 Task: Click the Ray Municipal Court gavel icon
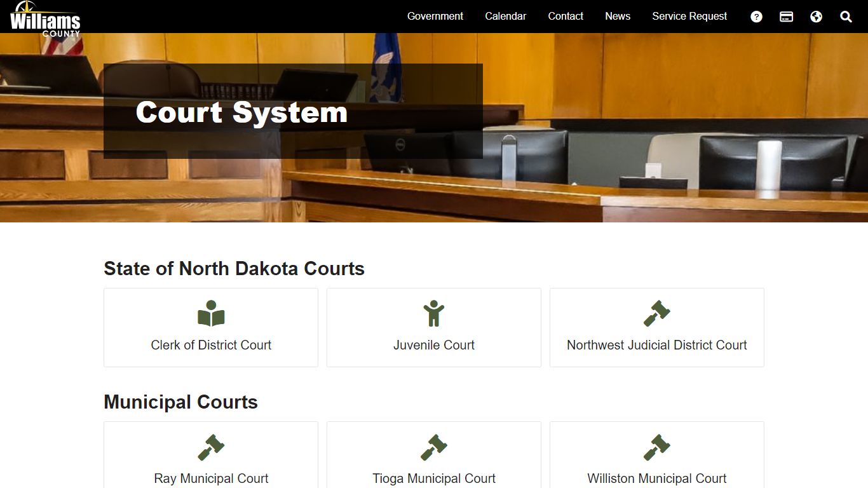[x=211, y=447]
